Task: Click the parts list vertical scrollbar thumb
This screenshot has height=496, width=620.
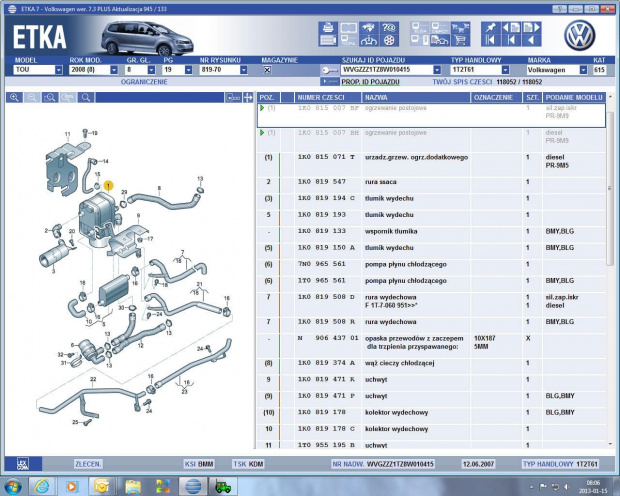Action: click(x=610, y=189)
